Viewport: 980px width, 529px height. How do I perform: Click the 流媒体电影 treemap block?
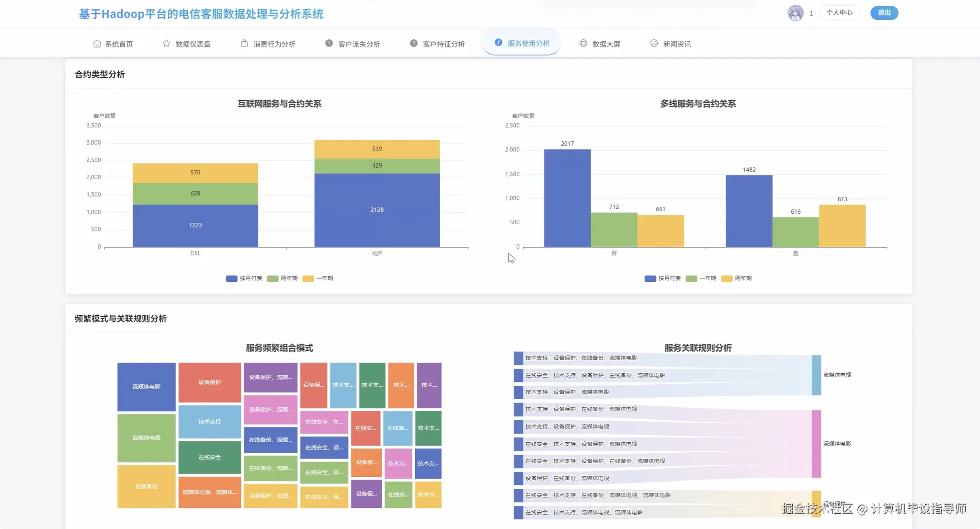click(x=147, y=387)
